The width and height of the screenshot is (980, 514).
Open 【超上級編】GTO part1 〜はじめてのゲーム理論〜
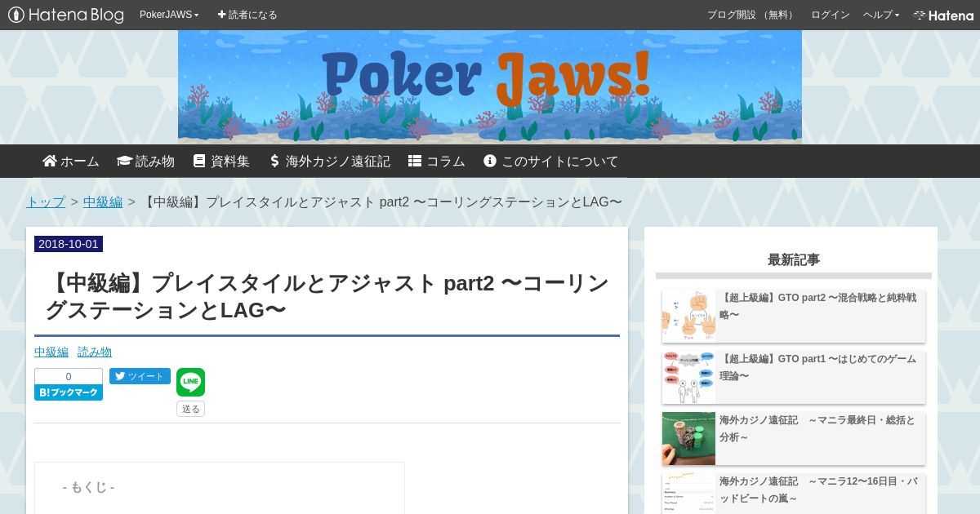(x=817, y=367)
